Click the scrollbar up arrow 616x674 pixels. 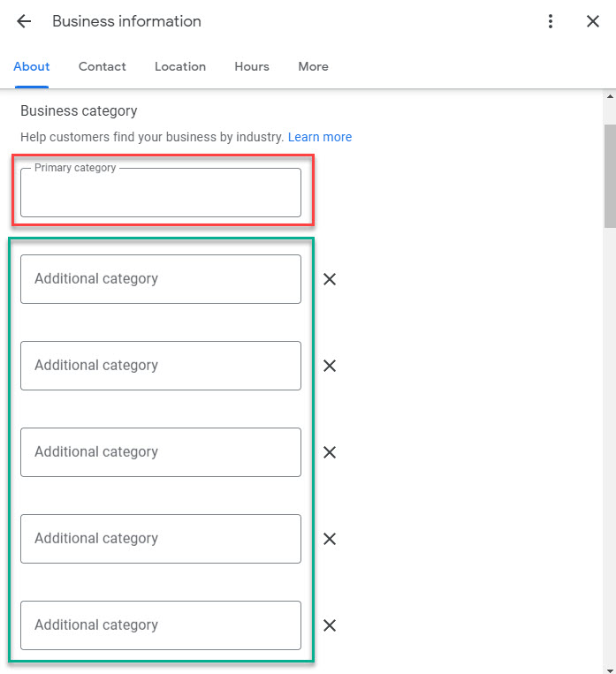pyautogui.click(x=610, y=96)
